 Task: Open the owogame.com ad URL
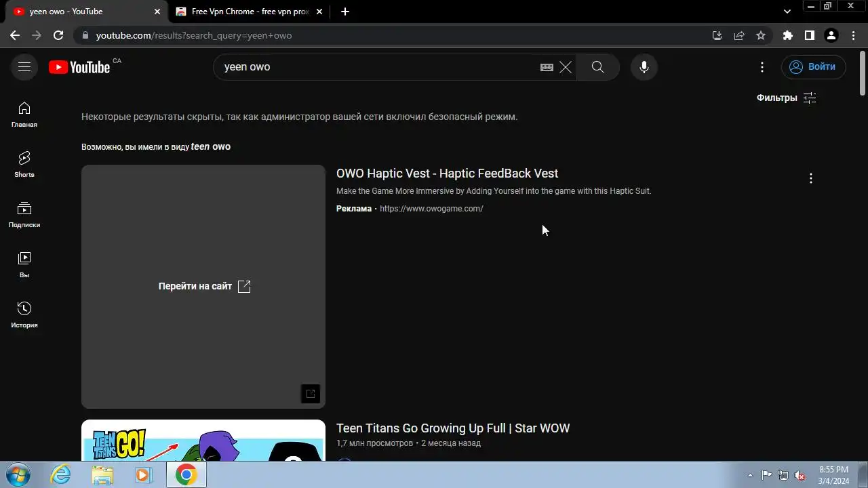[x=431, y=209]
